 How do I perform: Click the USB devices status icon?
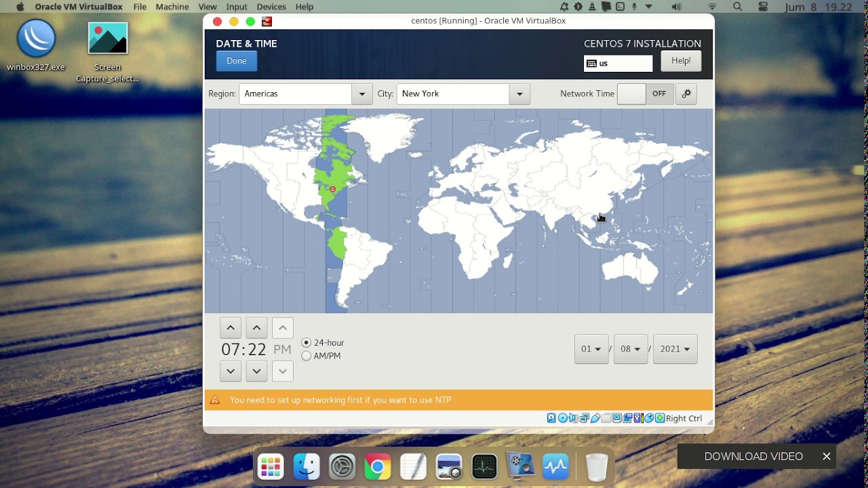595,418
